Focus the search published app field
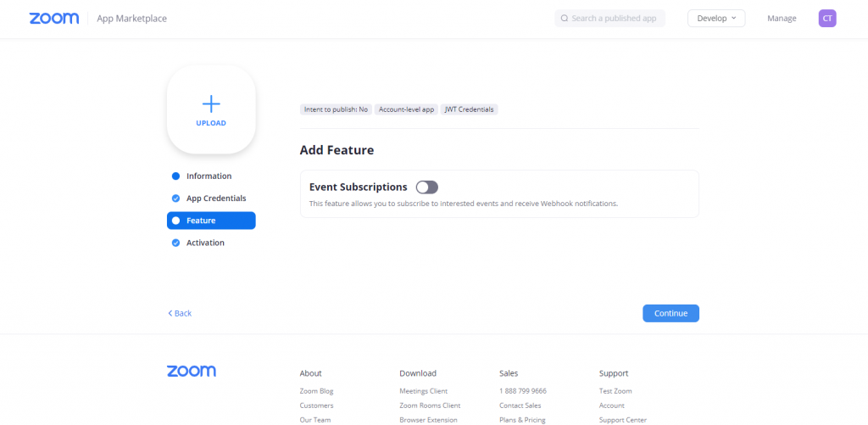The image size is (868, 425). [614, 18]
